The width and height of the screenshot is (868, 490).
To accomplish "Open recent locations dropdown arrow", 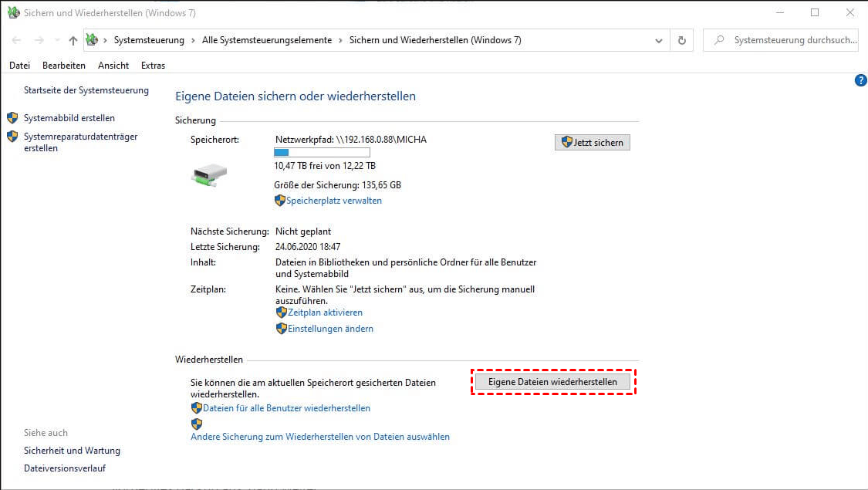I will click(x=57, y=40).
